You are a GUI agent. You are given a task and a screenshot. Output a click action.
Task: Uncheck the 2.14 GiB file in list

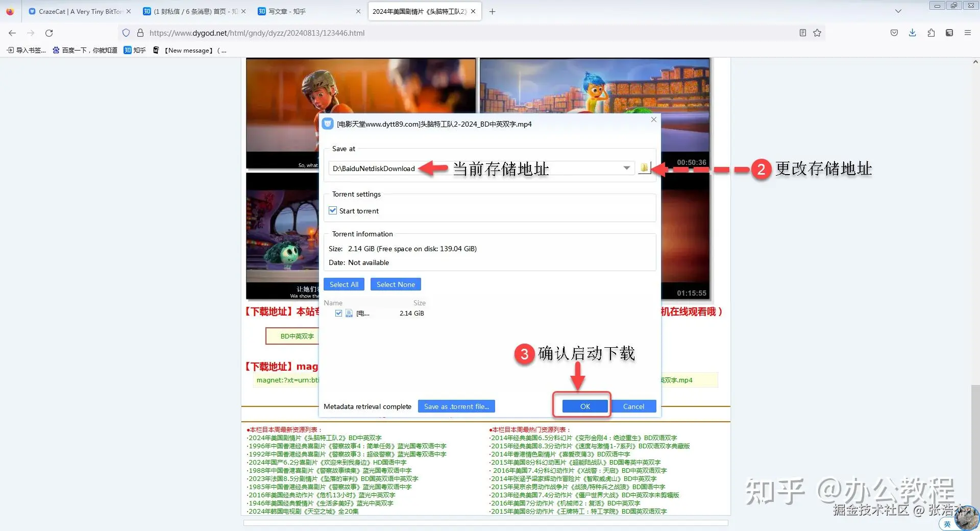point(338,313)
